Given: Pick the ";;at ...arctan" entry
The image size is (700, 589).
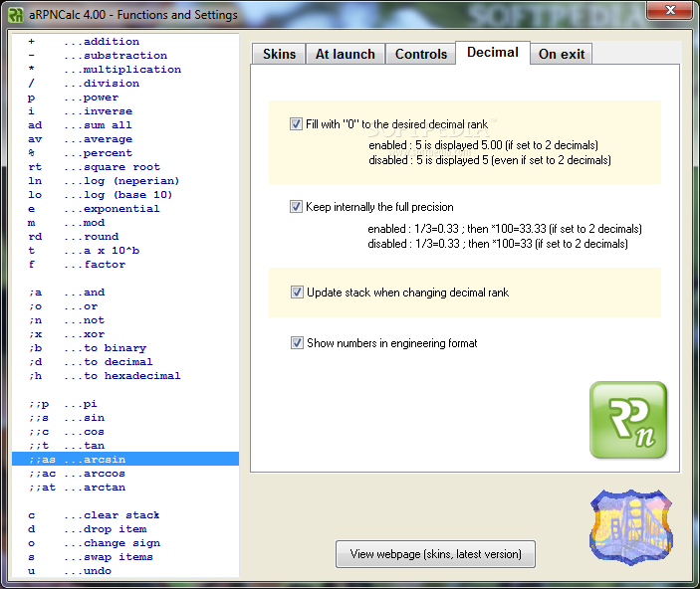Looking at the screenshot, I should [125, 487].
